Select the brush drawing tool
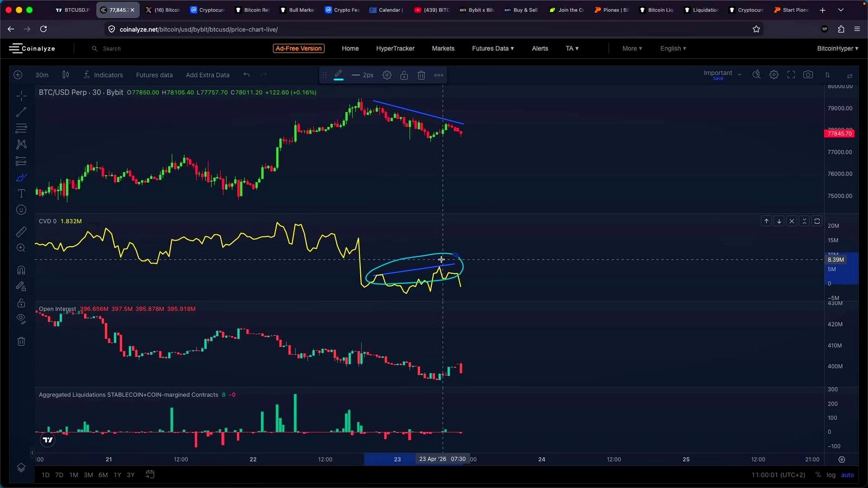Image resolution: width=868 pixels, height=488 pixels. (21, 177)
